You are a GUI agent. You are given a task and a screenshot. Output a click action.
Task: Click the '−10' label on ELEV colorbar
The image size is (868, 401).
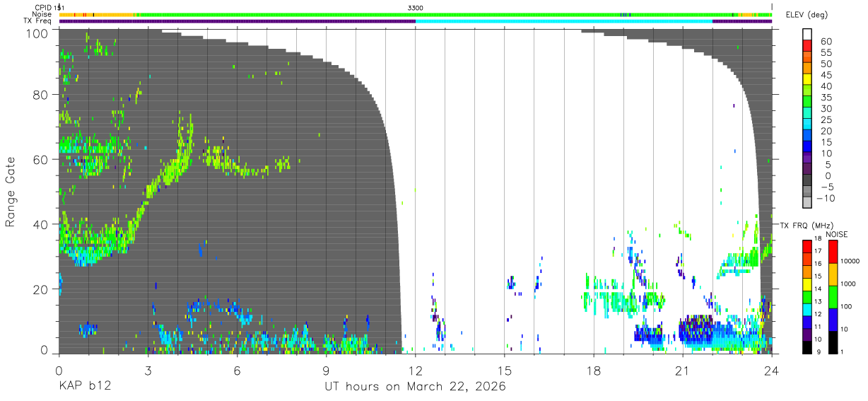(x=826, y=198)
